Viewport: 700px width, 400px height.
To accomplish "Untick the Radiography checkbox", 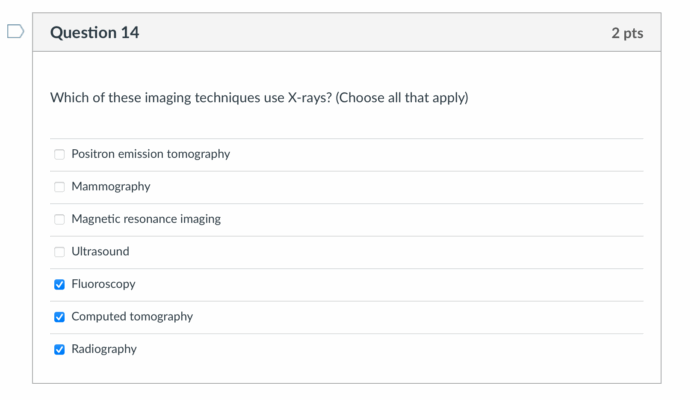I will [x=59, y=349].
